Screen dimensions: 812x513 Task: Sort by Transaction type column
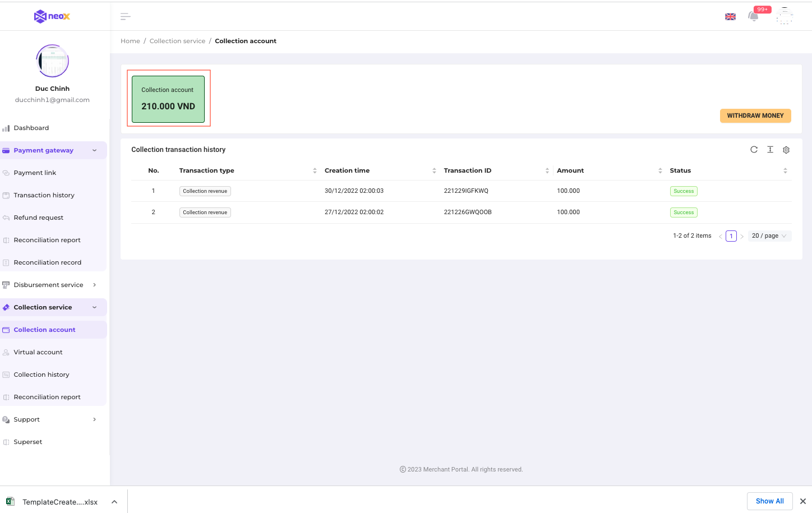[x=315, y=170]
